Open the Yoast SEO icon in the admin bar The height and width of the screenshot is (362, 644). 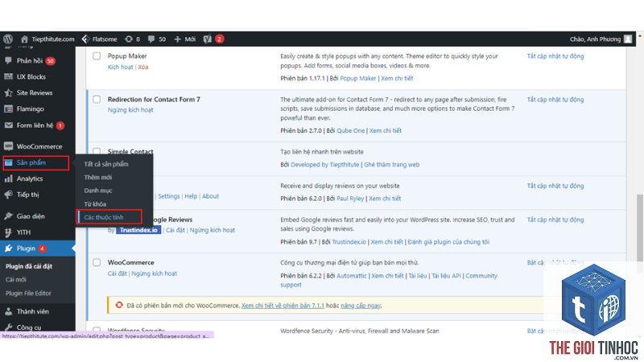(208, 39)
